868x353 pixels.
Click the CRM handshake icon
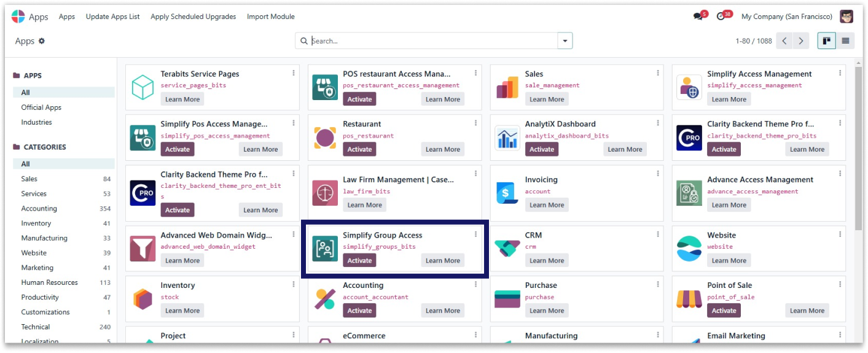tap(507, 249)
